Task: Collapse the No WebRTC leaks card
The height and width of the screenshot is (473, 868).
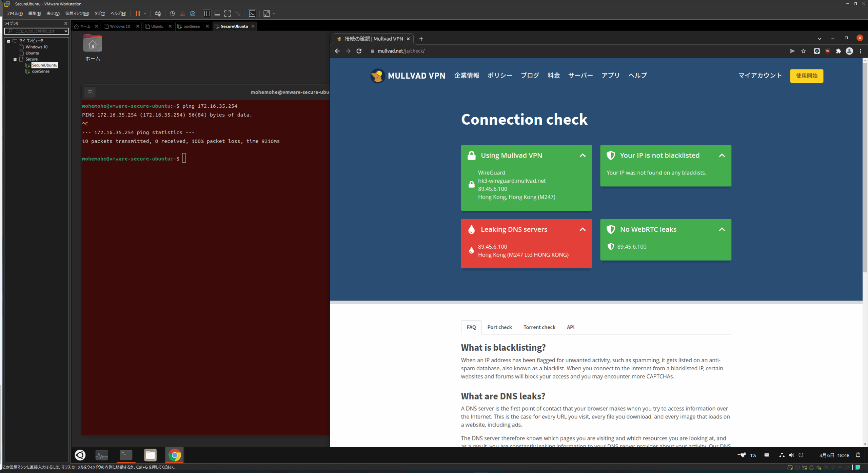Action: (x=722, y=229)
